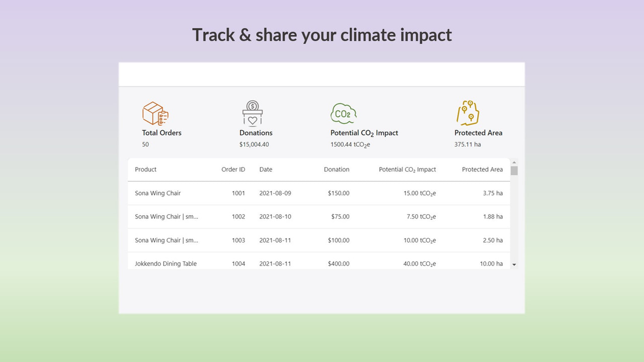Click the heart symbol on the donation icon
This screenshot has width=644, height=362.
(x=253, y=120)
